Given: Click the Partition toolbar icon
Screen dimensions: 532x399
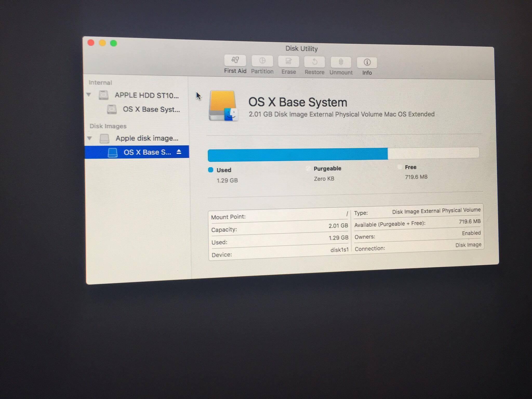Looking at the screenshot, I should click(x=262, y=61).
